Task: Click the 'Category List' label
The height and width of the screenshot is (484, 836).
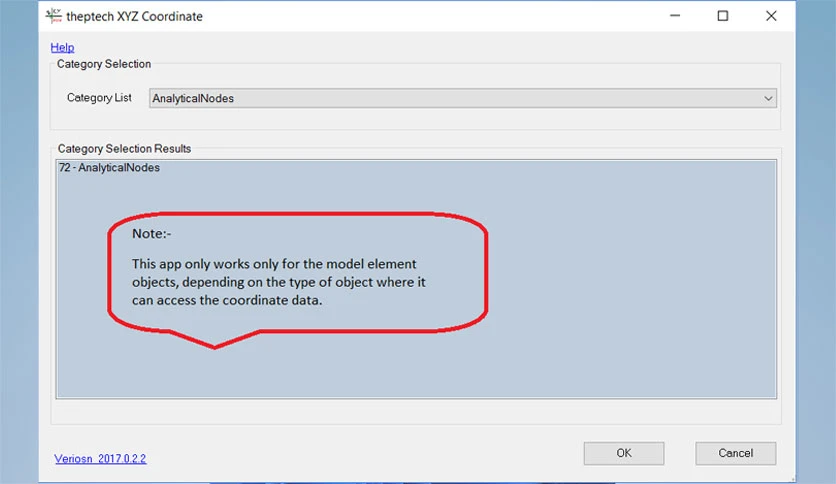Action: pos(99,98)
